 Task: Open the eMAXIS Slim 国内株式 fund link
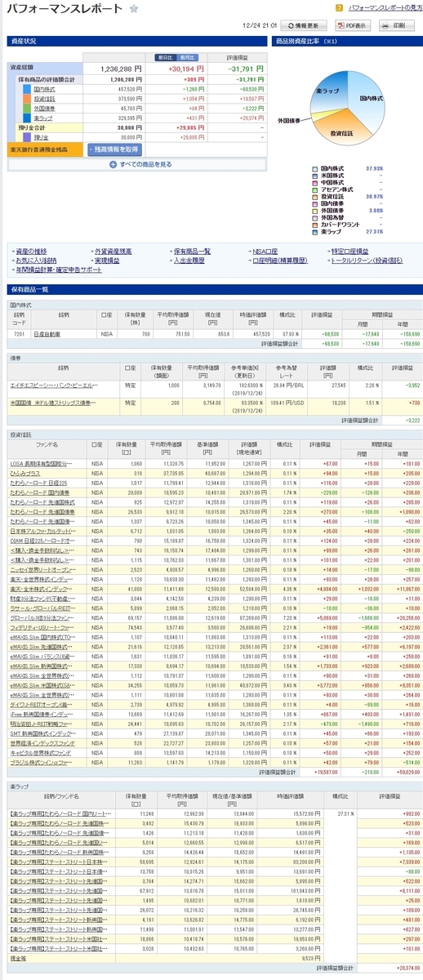pyautogui.click(x=42, y=637)
